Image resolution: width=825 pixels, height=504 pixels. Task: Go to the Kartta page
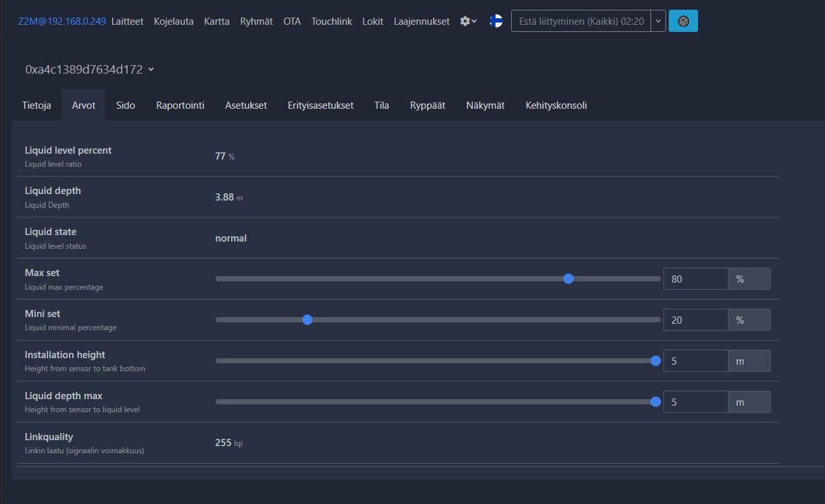click(217, 21)
